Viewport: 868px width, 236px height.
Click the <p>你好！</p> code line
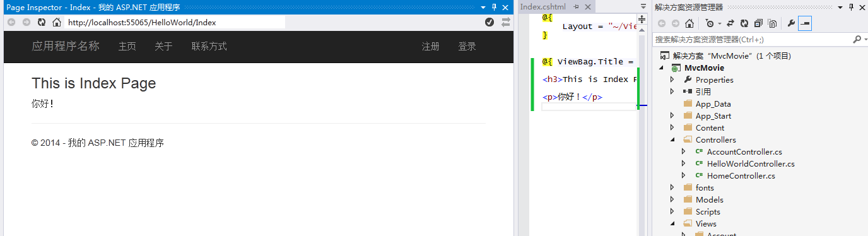[x=572, y=97]
